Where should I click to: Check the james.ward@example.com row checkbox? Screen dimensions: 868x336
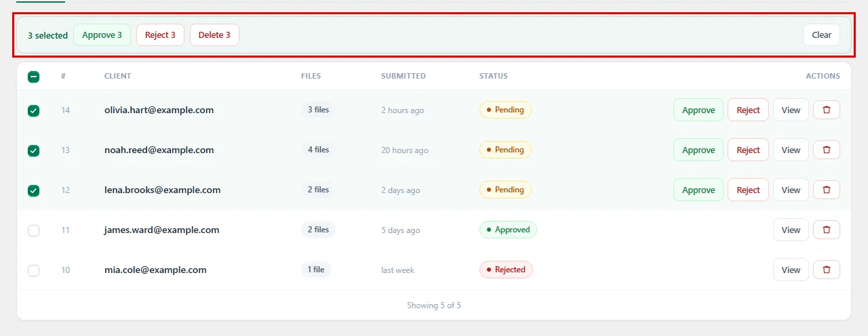coord(33,230)
